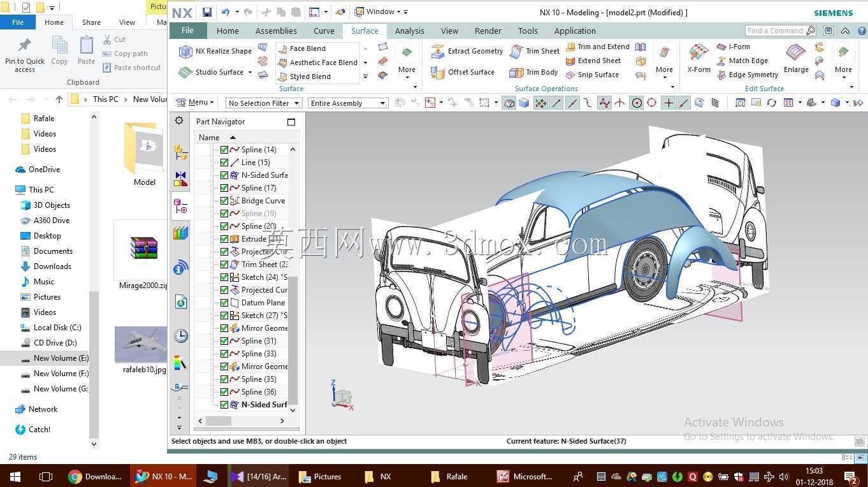Toggle Datum Plane feature checkbox

(224, 303)
